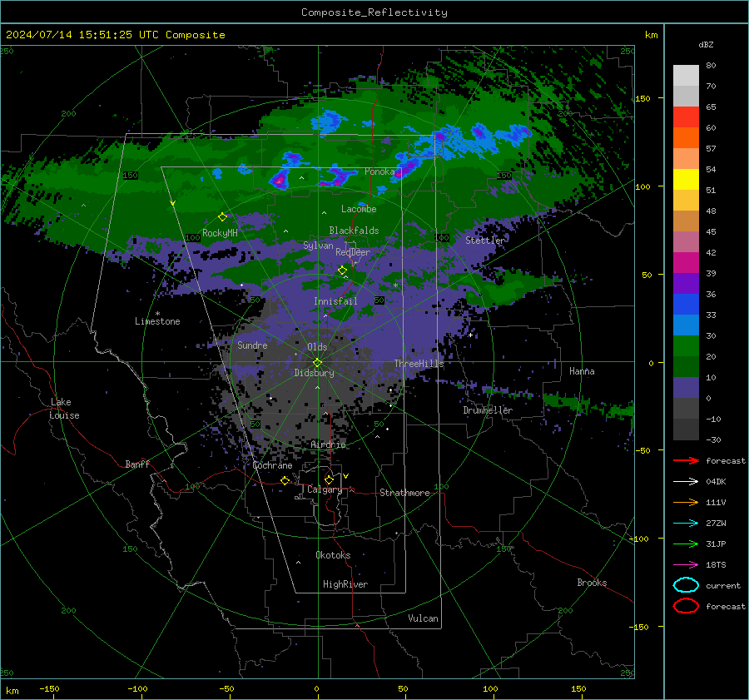
Task: Click the Sundre town label
Action: (252, 345)
